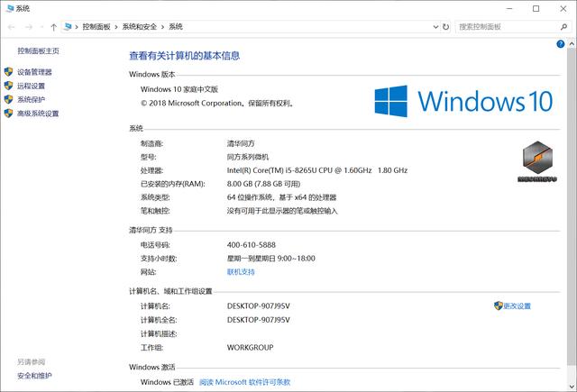Select model value 同方系列微机

[248, 157]
